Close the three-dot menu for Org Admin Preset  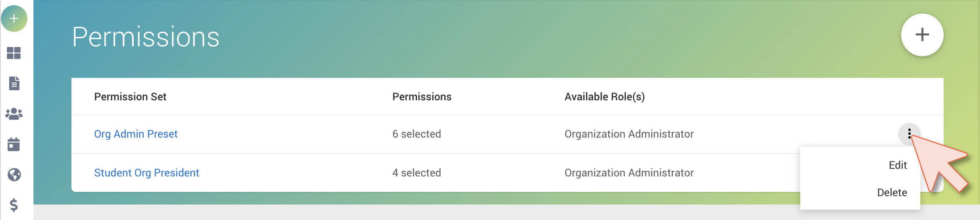(x=909, y=134)
